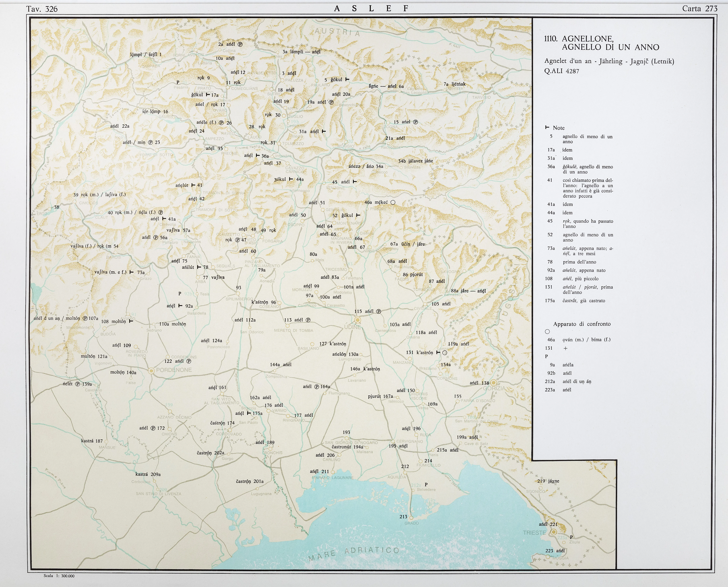Click the circled P next to 2a añél
The image size is (728, 587).
[240, 44]
